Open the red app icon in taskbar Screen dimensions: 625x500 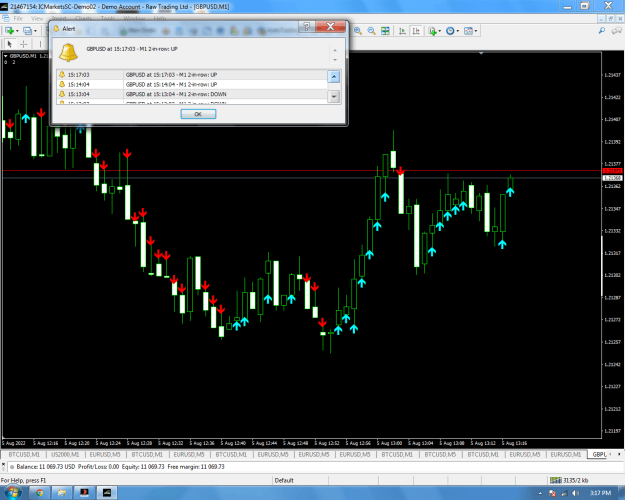click(x=84, y=493)
